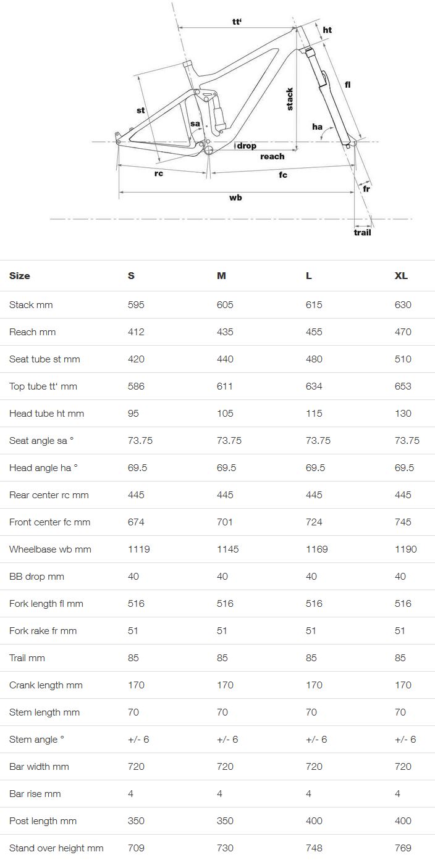Select the Stand over height mm label

tap(56, 848)
